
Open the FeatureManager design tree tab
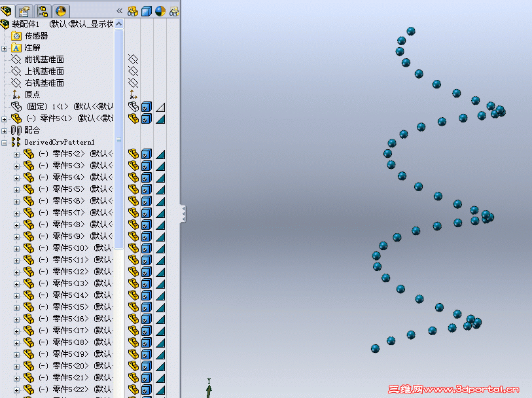[6, 11]
